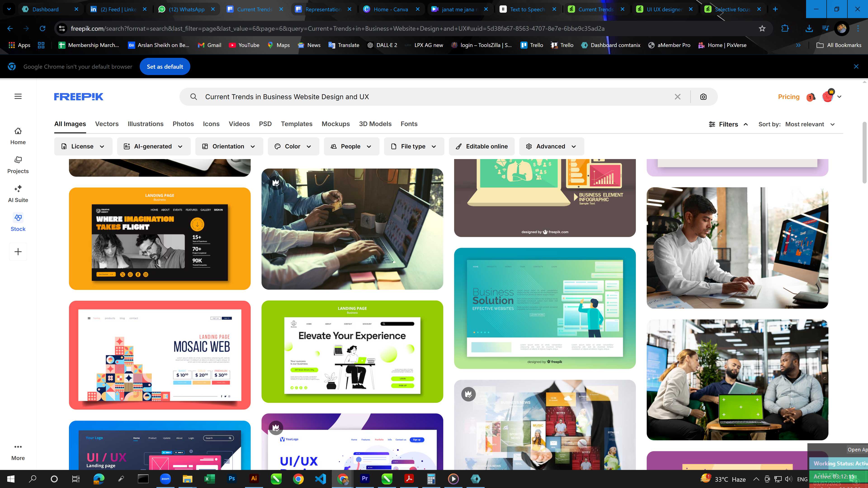
Task: Open Home in Freepik sidebar
Action: tap(18, 136)
